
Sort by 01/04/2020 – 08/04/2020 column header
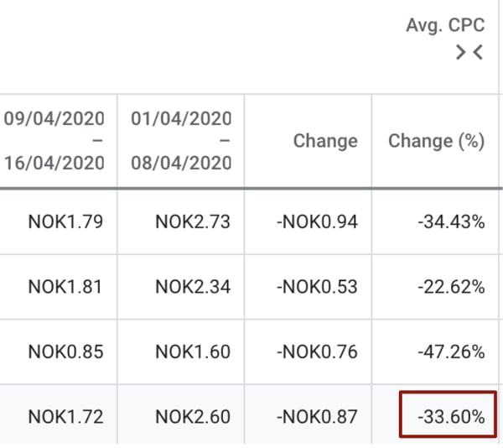181,141
